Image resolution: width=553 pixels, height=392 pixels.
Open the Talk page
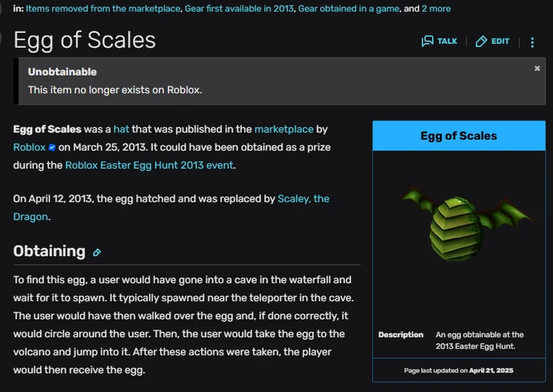(x=439, y=41)
